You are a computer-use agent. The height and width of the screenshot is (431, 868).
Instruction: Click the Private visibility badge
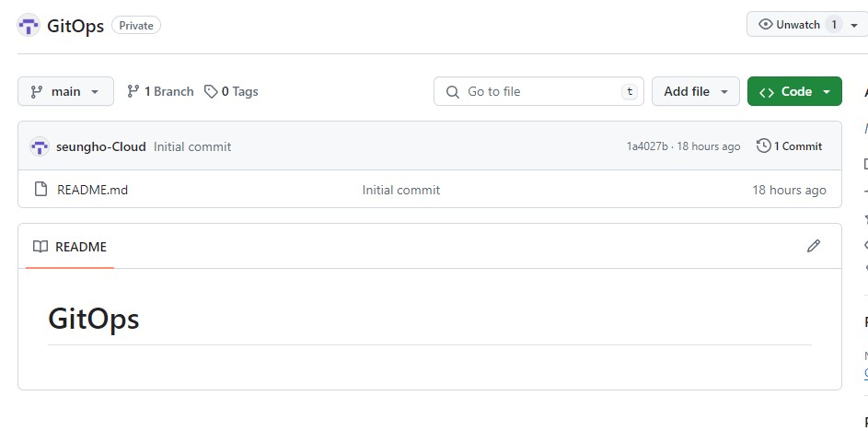[x=136, y=26]
